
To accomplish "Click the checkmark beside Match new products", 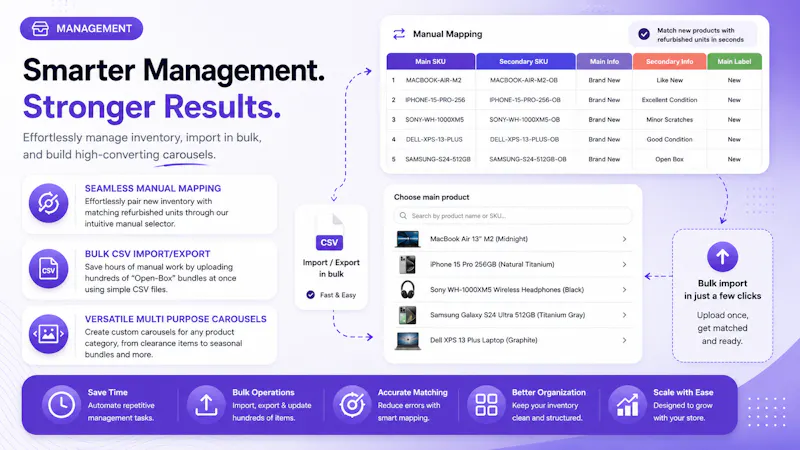I will click(644, 34).
